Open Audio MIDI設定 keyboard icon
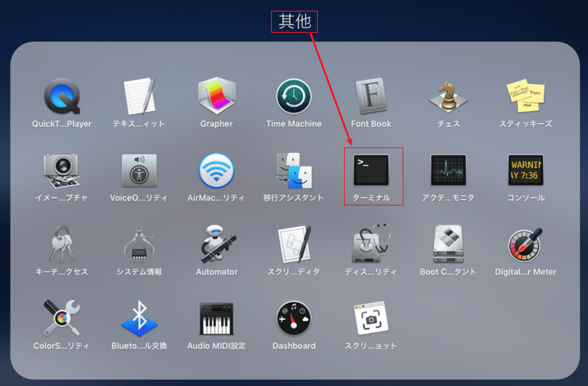The width and height of the screenshot is (588, 386). pyautogui.click(x=217, y=319)
